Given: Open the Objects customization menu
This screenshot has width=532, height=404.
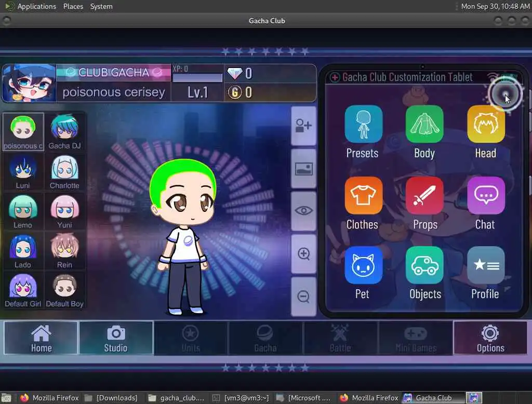Looking at the screenshot, I should [424, 265].
